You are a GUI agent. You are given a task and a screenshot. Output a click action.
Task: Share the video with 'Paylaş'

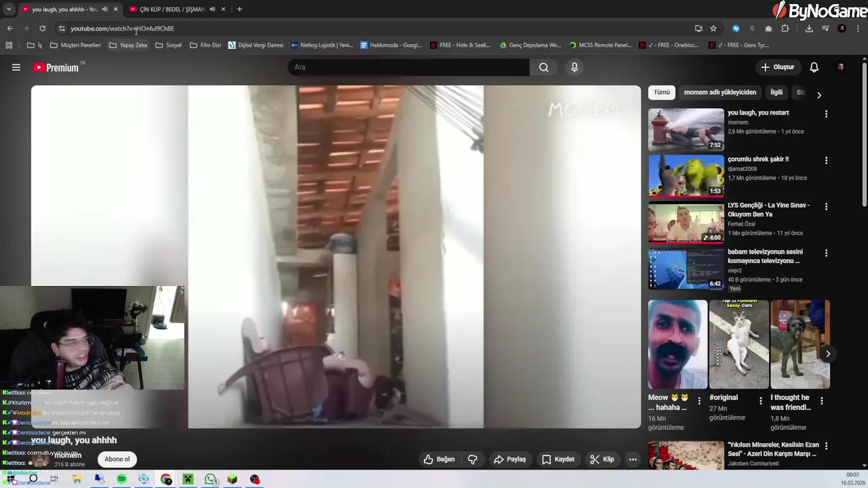click(510, 460)
